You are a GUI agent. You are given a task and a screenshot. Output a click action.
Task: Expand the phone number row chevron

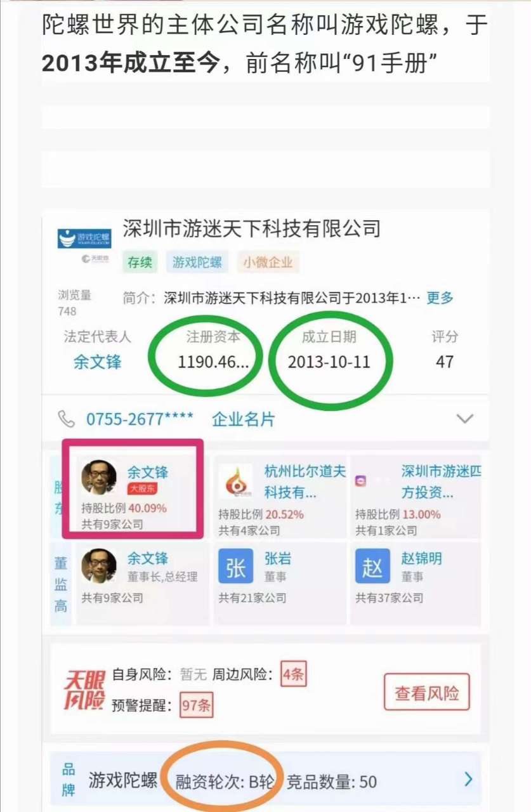(465, 419)
